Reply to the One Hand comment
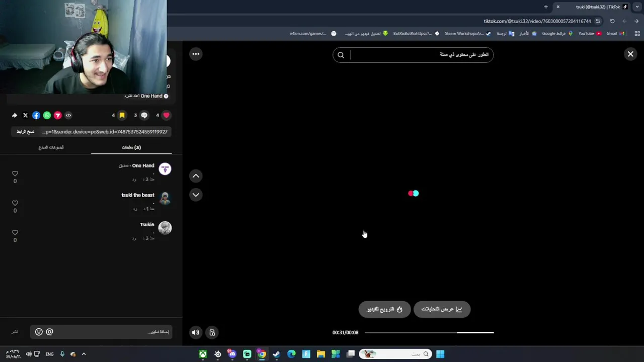Image resolution: width=644 pixels, height=362 pixels. [x=134, y=179]
